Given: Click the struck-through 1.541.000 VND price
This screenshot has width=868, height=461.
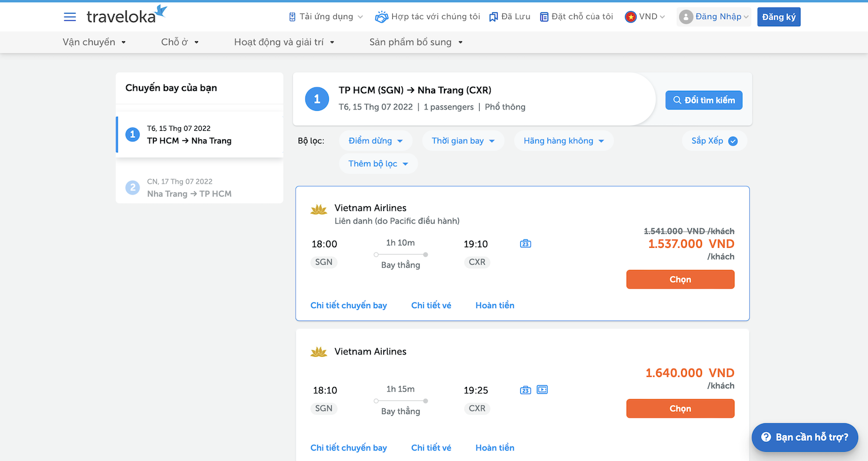Looking at the screenshot, I should point(689,231).
